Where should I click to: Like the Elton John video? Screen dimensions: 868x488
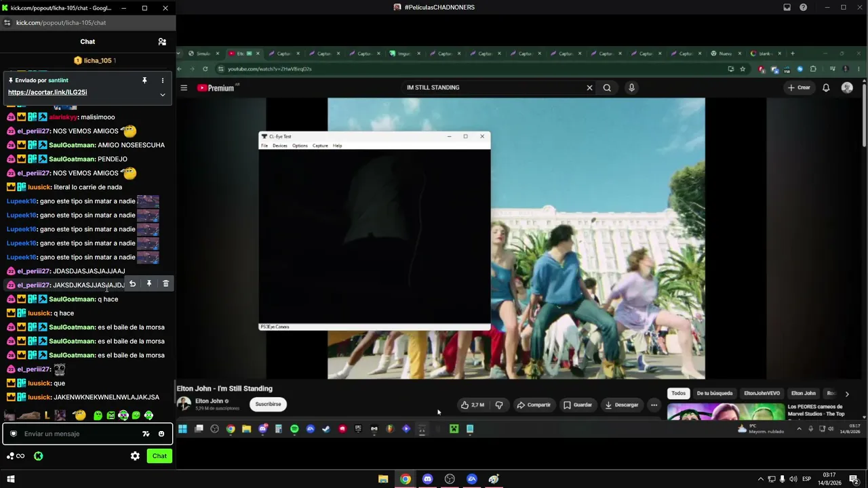pos(472,405)
